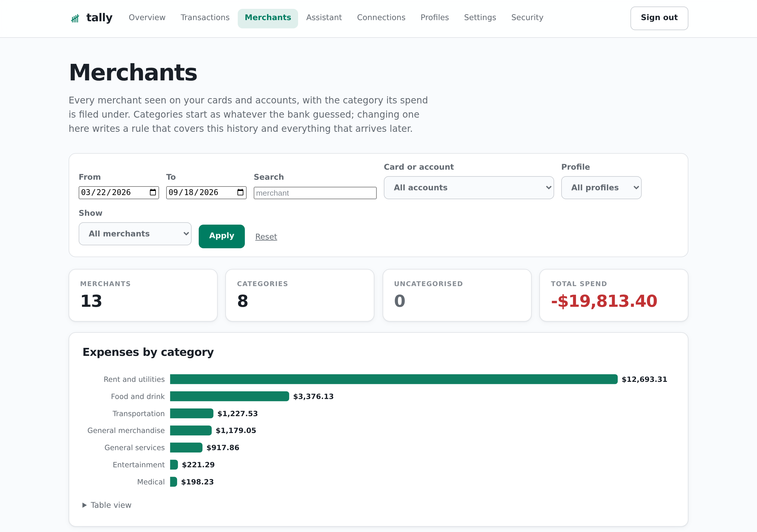Click the Medical category label
Screen dimensions: 757x532
pos(151,482)
